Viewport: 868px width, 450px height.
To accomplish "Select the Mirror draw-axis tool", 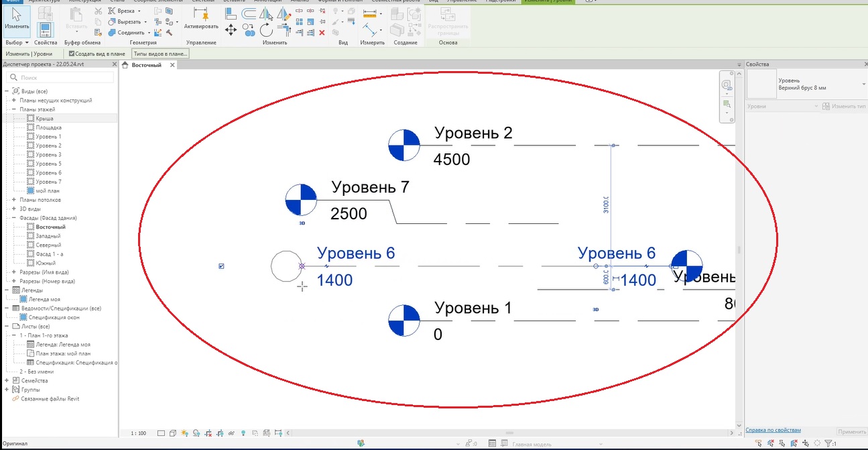I will point(284,14).
